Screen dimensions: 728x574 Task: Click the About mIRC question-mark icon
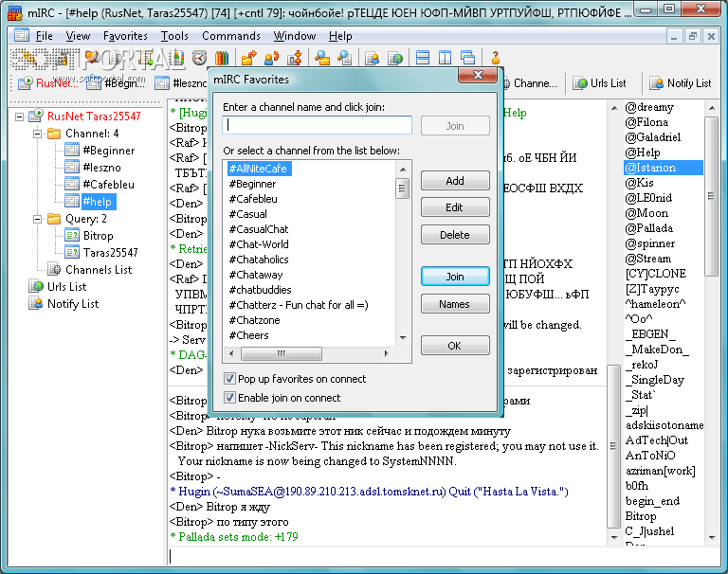pyautogui.click(x=495, y=58)
